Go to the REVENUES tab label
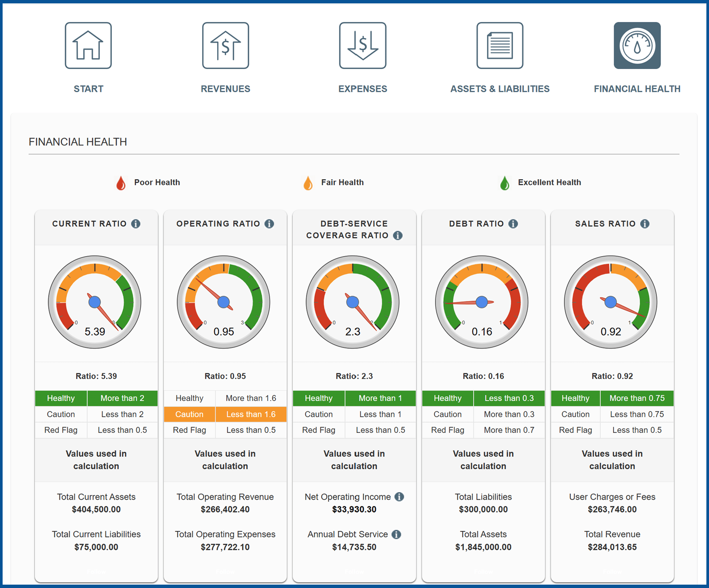 pyautogui.click(x=225, y=89)
